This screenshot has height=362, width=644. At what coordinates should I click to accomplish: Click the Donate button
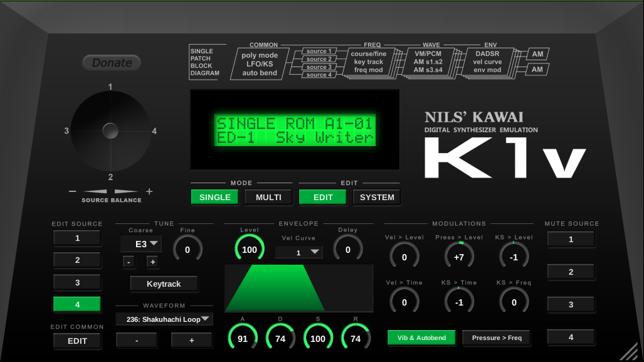[112, 63]
